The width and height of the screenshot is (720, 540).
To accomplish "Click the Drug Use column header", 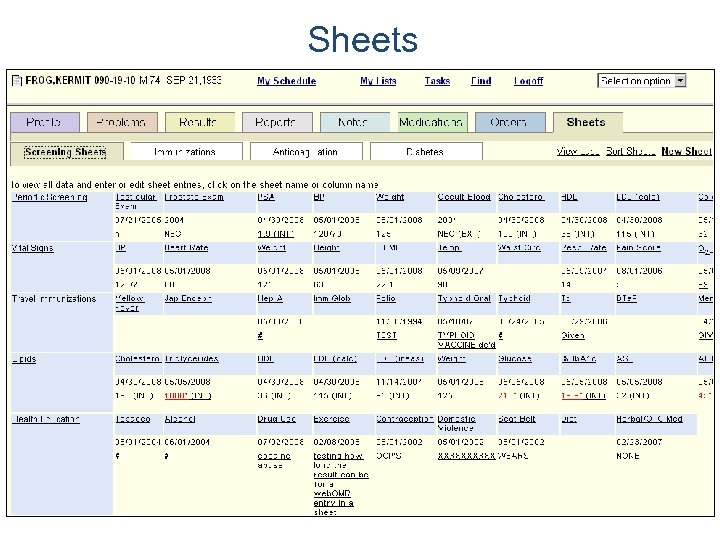I will click(x=276, y=419).
